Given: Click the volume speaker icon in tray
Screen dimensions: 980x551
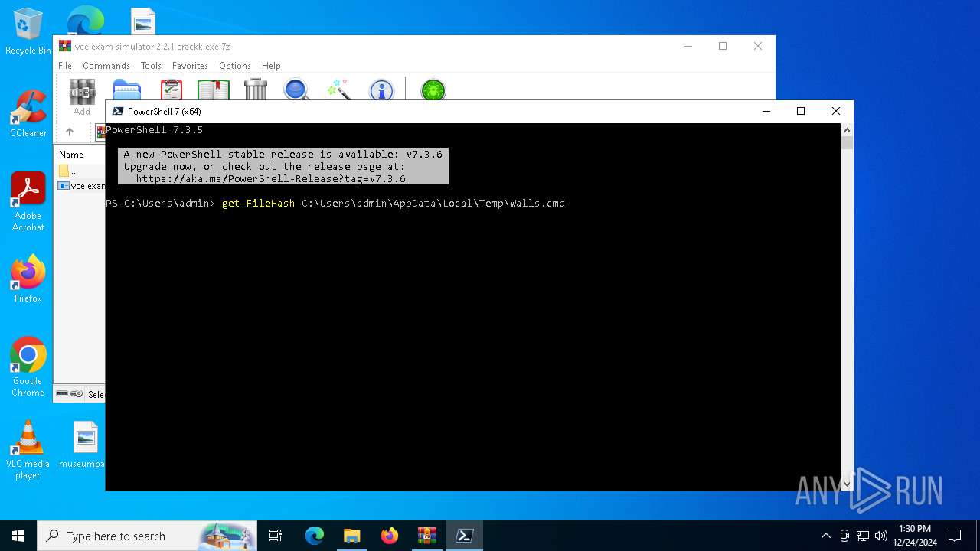Looking at the screenshot, I should (881, 536).
